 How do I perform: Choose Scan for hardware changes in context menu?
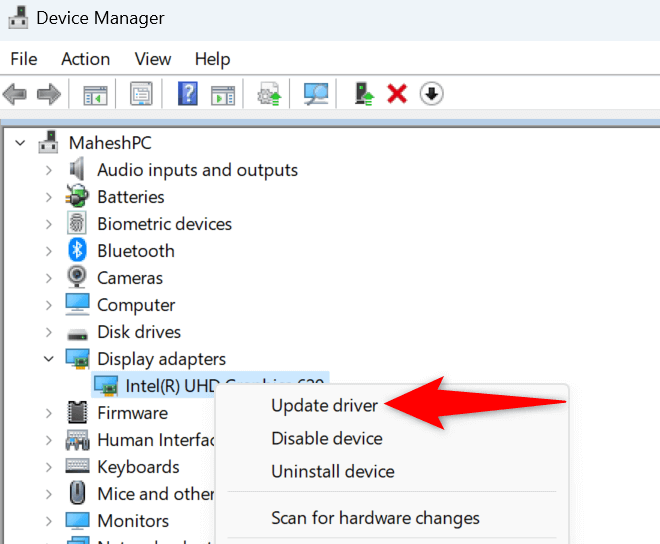(x=375, y=518)
